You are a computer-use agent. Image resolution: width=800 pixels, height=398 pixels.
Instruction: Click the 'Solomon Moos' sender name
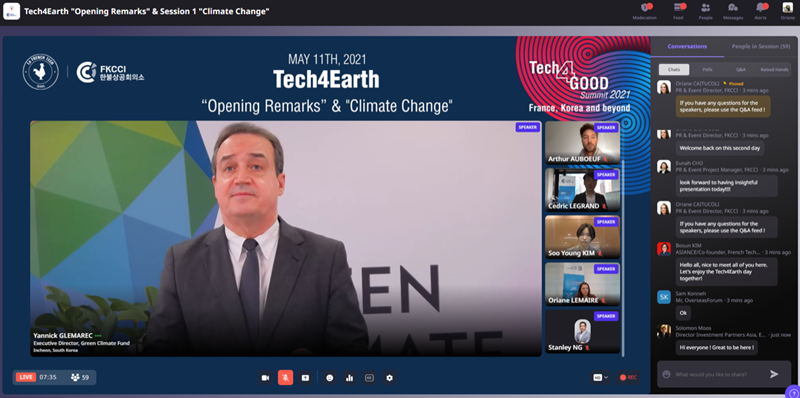[x=693, y=328]
